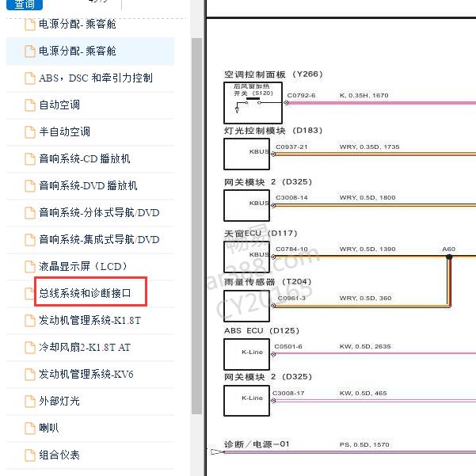Image resolution: width=476 pixels, height=476 pixels.
Task: Click 灯光控制模块 (D183) component label
Action: click(273, 131)
